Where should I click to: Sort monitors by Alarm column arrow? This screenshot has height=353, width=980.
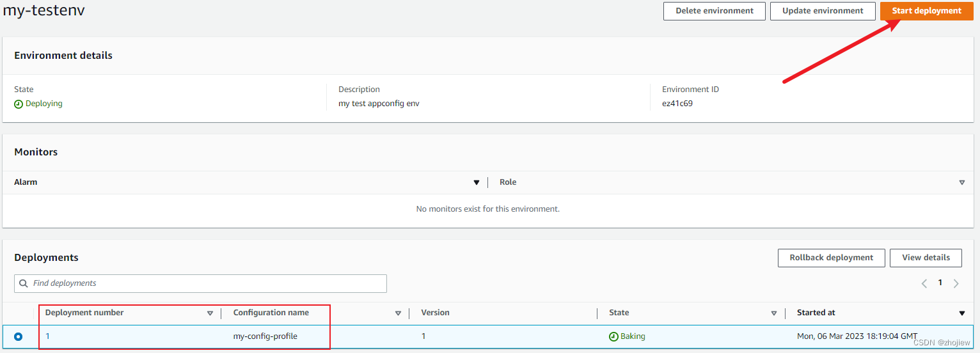coord(476,183)
